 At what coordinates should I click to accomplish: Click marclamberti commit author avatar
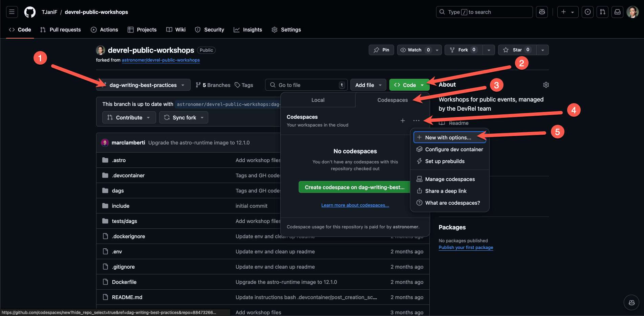click(105, 143)
